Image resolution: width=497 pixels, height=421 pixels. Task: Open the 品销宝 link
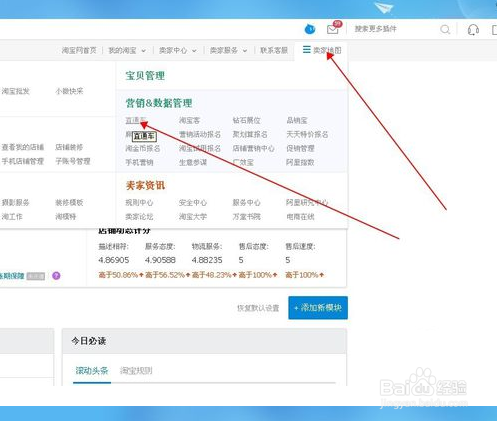click(x=297, y=120)
